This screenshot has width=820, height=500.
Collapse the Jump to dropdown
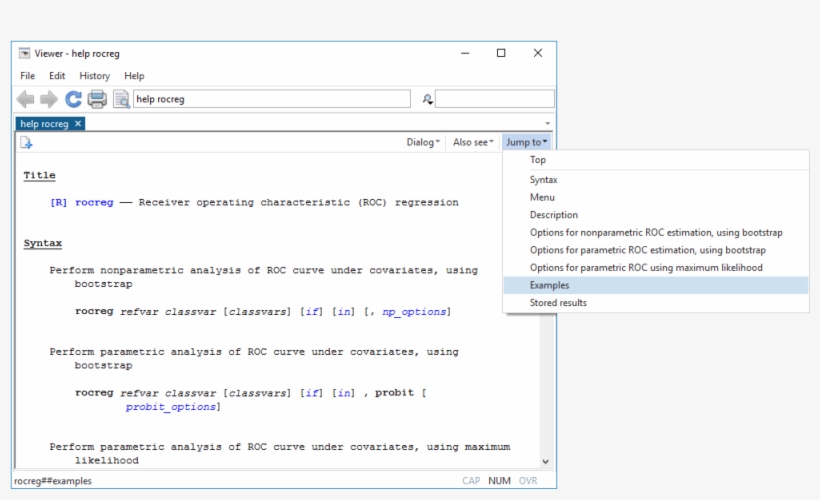click(x=526, y=142)
